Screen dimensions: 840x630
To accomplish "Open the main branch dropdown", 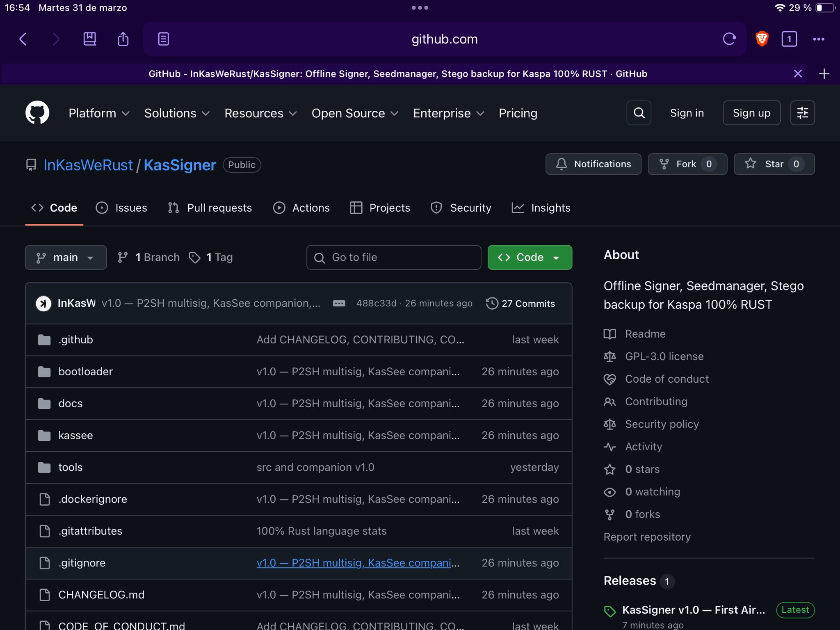I will point(66,258).
